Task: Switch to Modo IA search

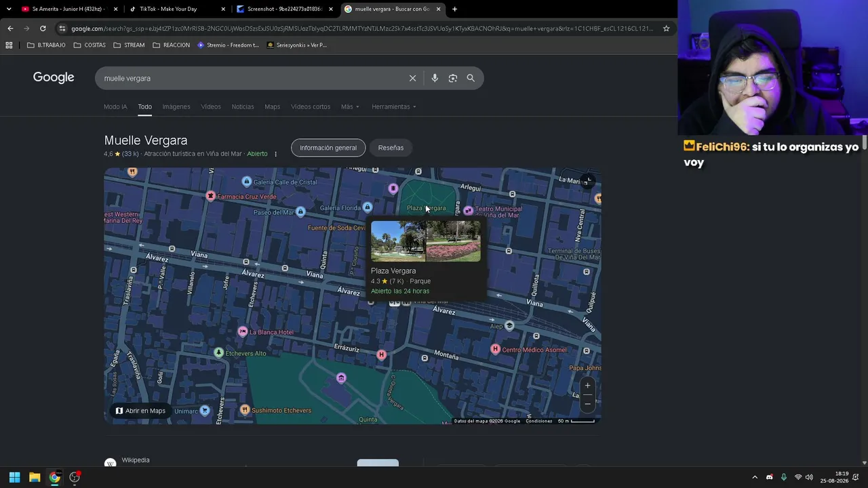Action: click(115, 106)
